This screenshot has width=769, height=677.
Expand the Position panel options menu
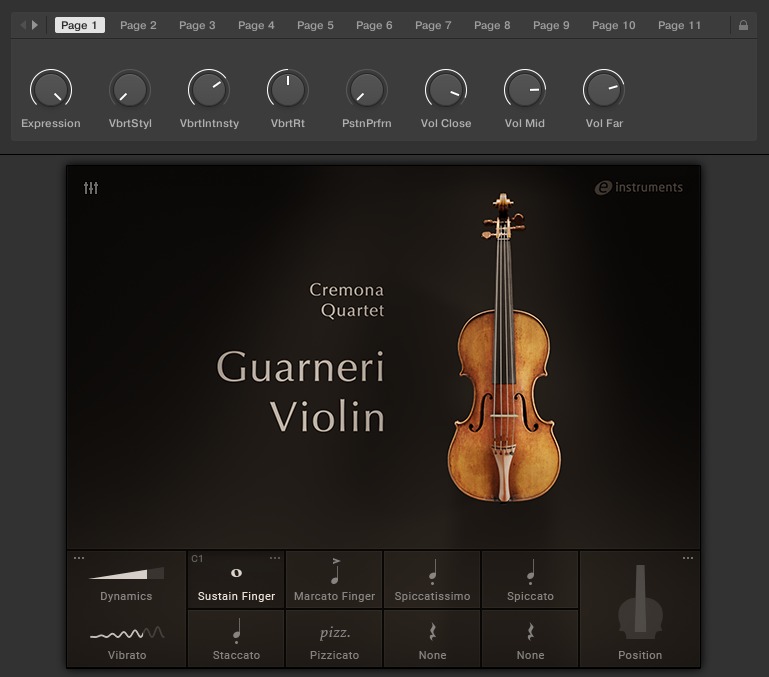(688, 558)
